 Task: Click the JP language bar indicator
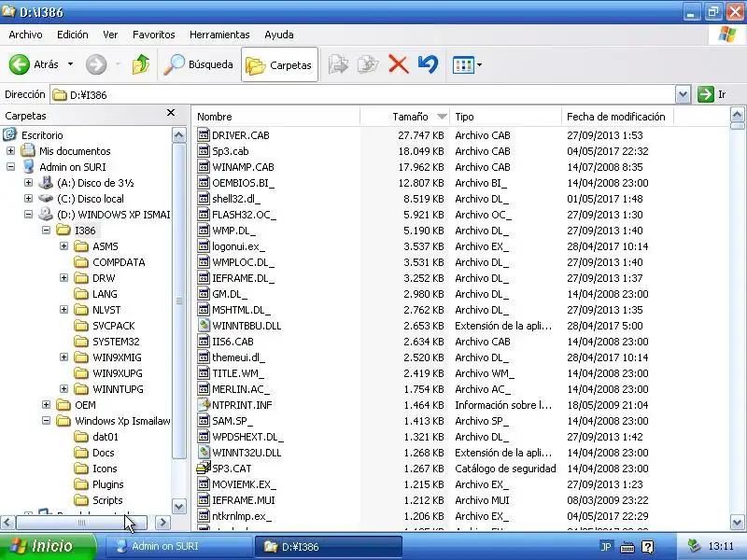pos(606,547)
